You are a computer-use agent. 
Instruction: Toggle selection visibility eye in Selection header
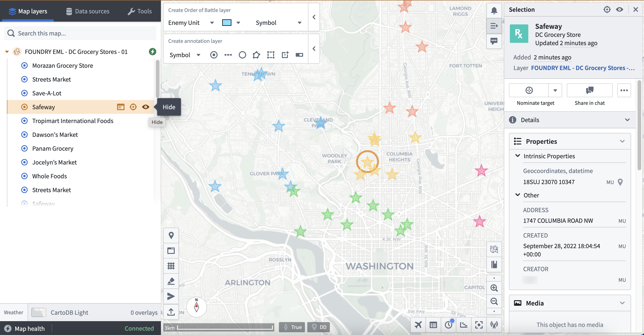[x=619, y=9]
